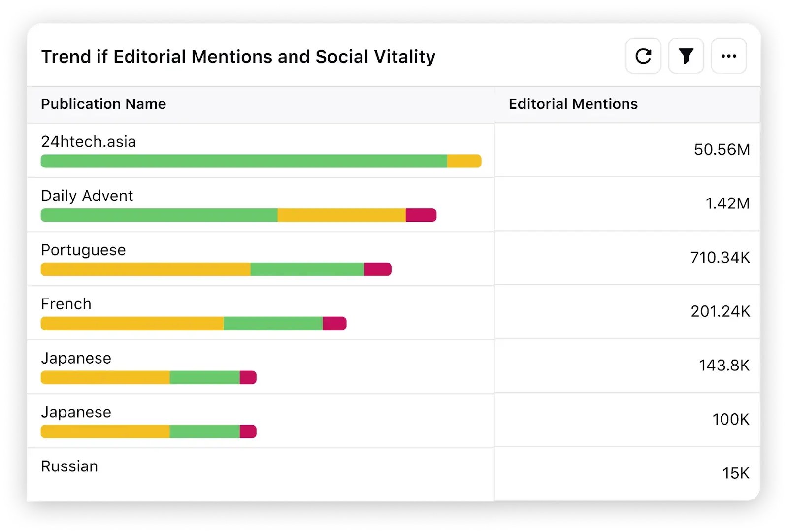Click yellow segment of Daily Advent bar

(342, 215)
